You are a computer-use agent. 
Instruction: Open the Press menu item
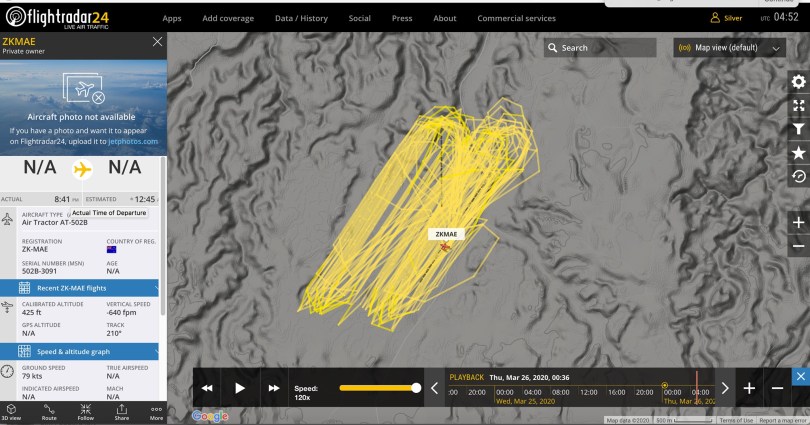click(402, 18)
